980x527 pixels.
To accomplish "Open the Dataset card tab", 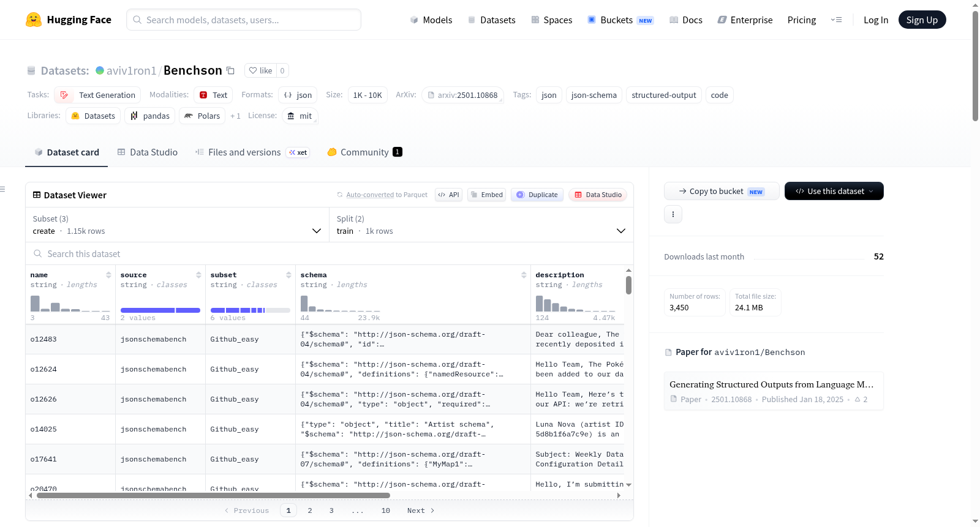I will click(x=67, y=152).
